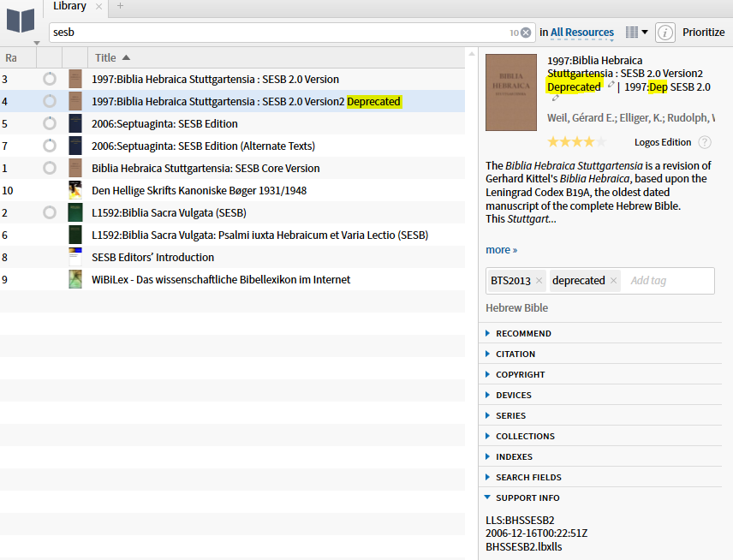Sort by the Title column header
This screenshot has height=560, width=733.
(x=112, y=58)
